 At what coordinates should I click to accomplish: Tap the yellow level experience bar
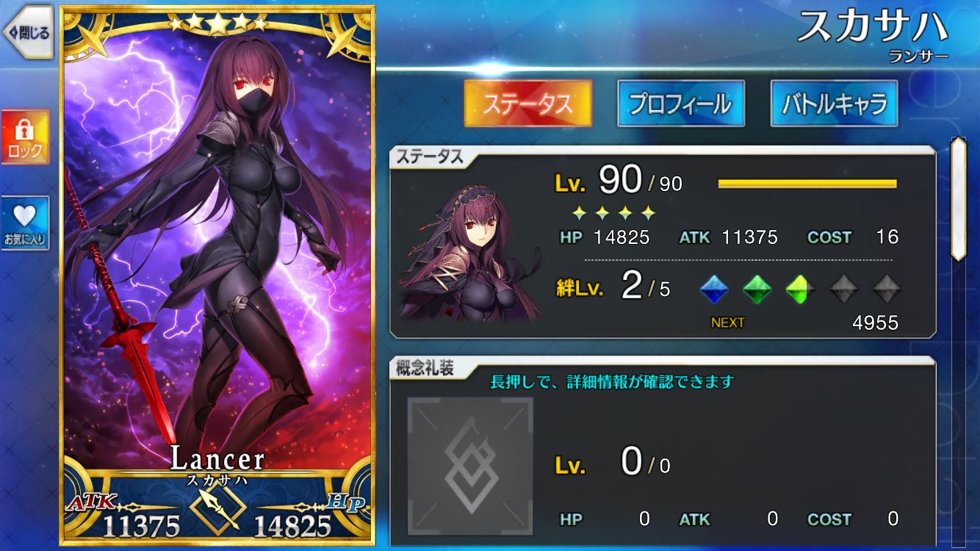(x=807, y=184)
